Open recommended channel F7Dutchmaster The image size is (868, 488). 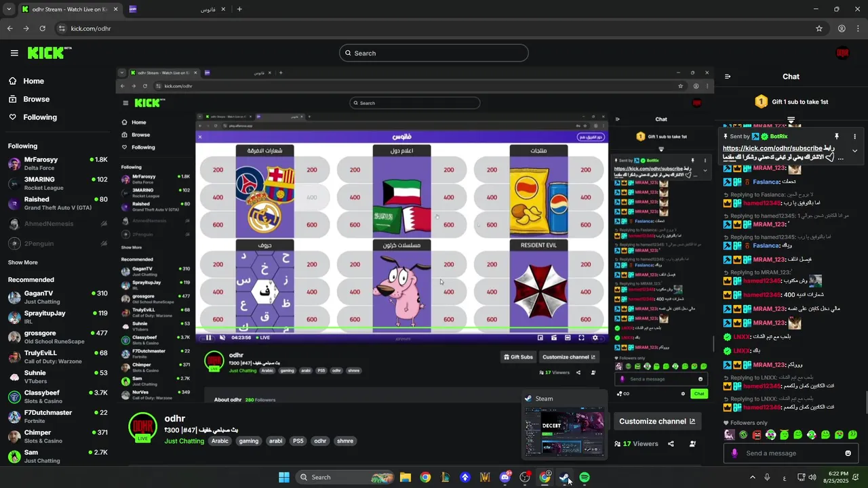click(x=58, y=417)
